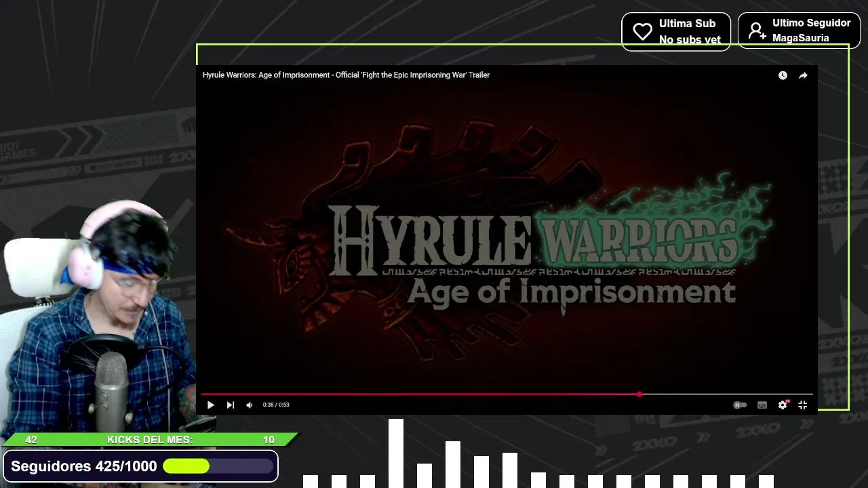Click the Watch Later clock icon
This screenshot has height=488, width=868.
(x=783, y=75)
